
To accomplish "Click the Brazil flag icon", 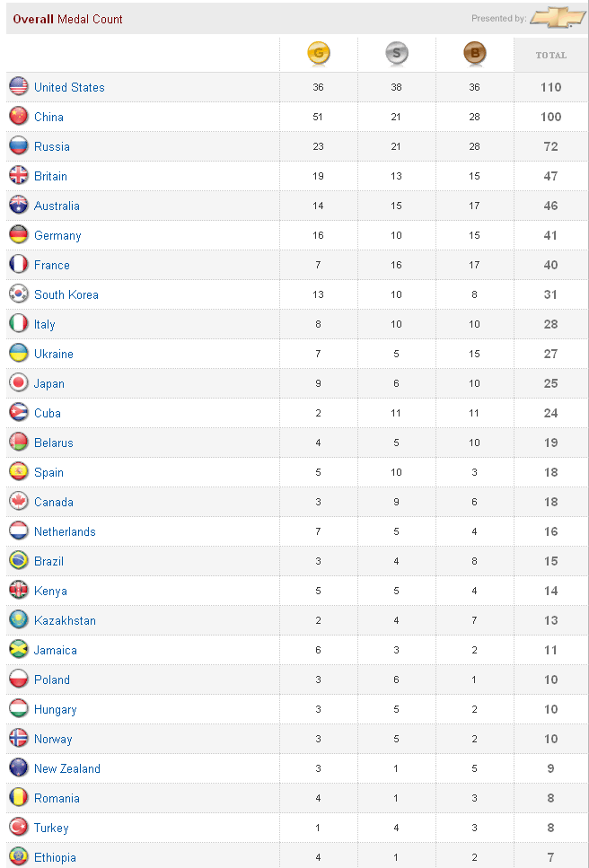I will coord(19,561).
